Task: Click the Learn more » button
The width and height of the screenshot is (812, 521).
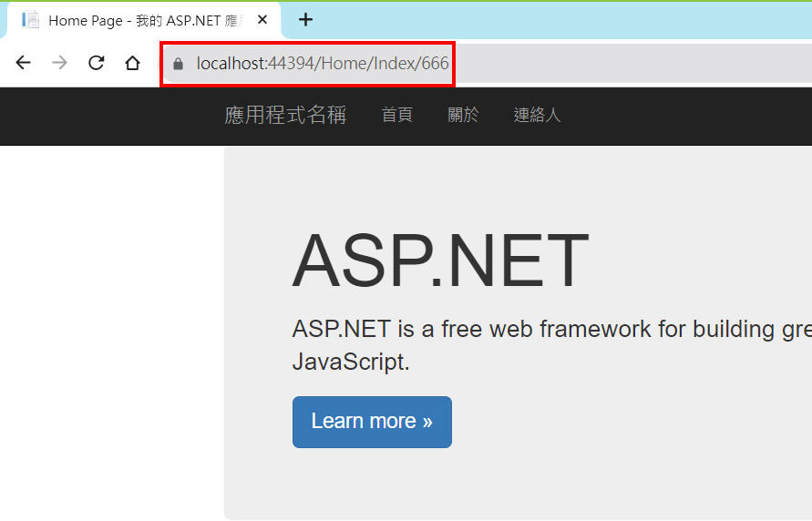Action: (x=372, y=422)
